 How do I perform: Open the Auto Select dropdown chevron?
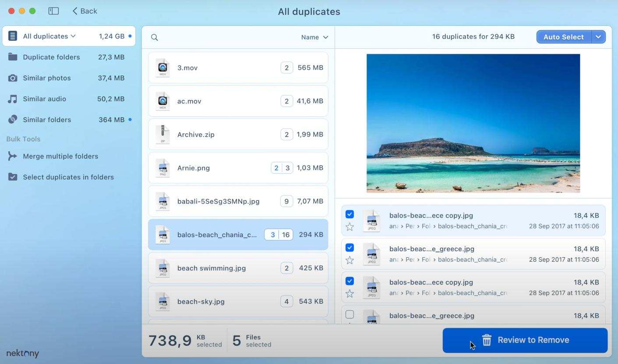(x=598, y=37)
